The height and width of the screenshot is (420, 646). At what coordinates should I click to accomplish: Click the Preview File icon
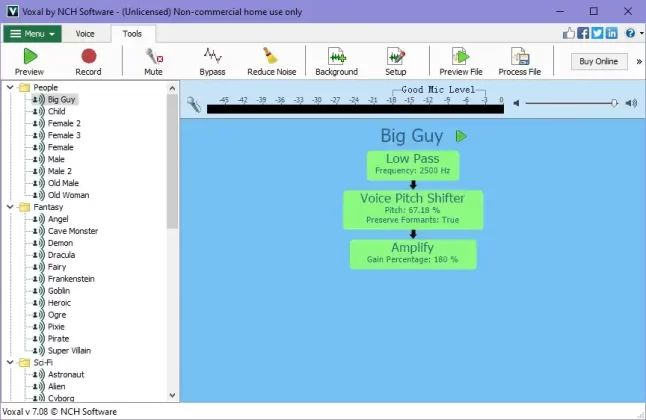click(x=461, y=56)
